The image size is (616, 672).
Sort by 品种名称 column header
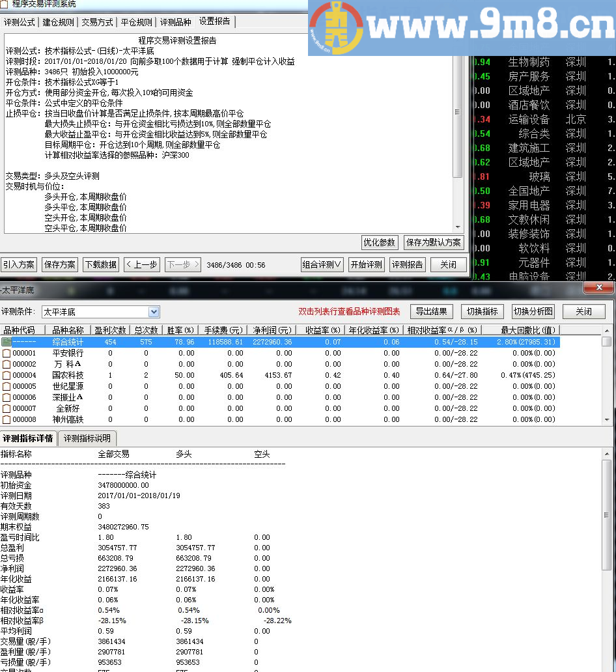tap(68, 330)
